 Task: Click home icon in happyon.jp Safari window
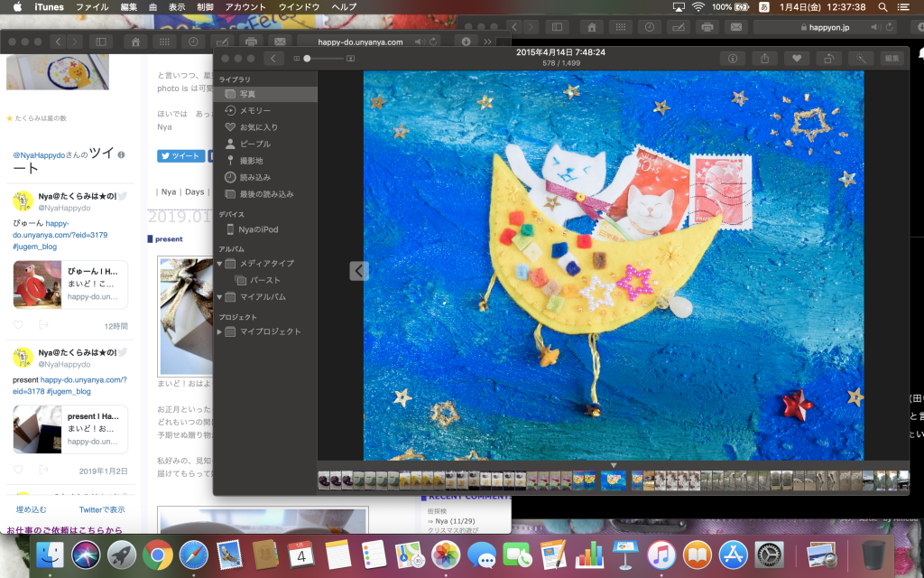(592, 27)
